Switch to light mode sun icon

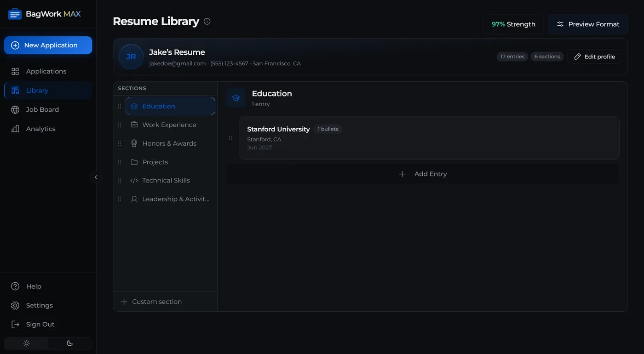27,343
